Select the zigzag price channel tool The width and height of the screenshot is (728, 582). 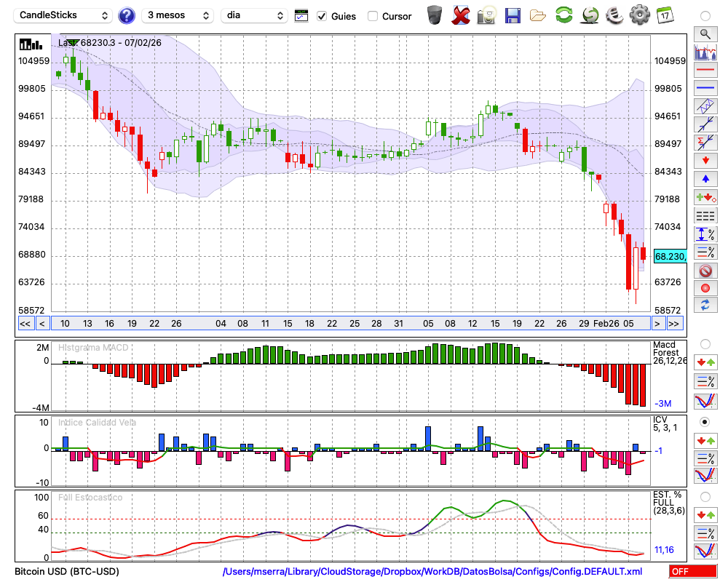pyautogui.click(x=705, y=105)
